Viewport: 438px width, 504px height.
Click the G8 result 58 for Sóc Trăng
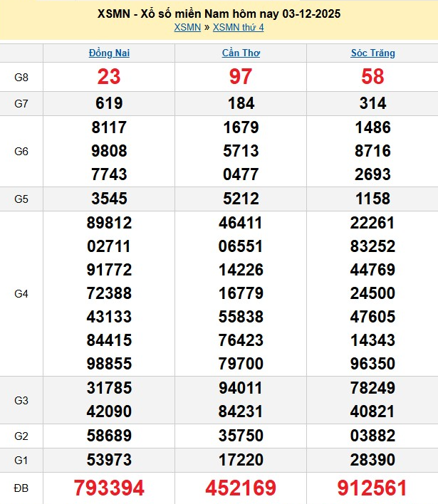point(372,77)
